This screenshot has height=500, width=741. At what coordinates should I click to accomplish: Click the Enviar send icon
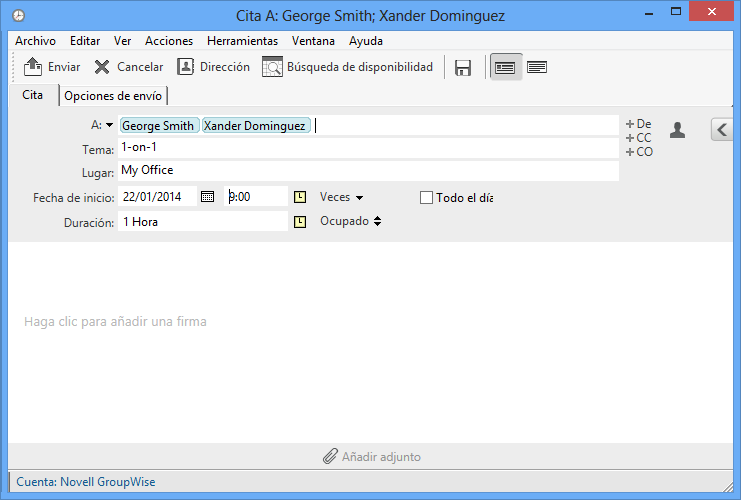(33, 67)
